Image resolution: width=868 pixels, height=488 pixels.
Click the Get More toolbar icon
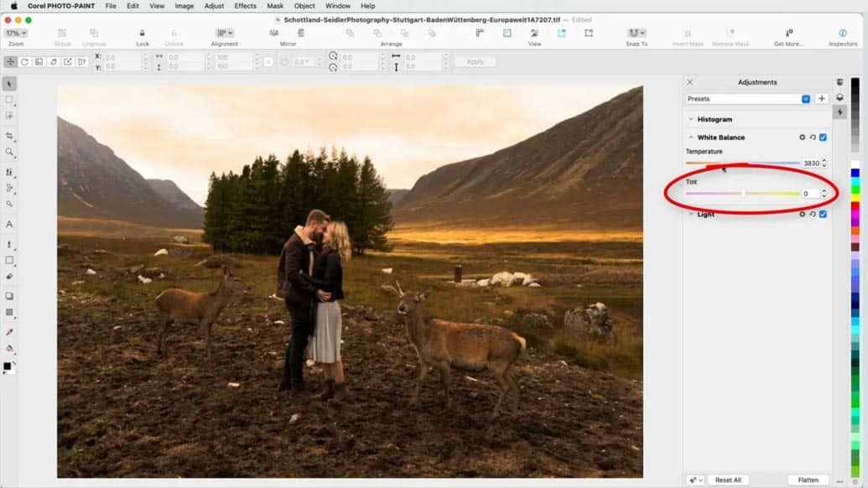click(789, 34)
